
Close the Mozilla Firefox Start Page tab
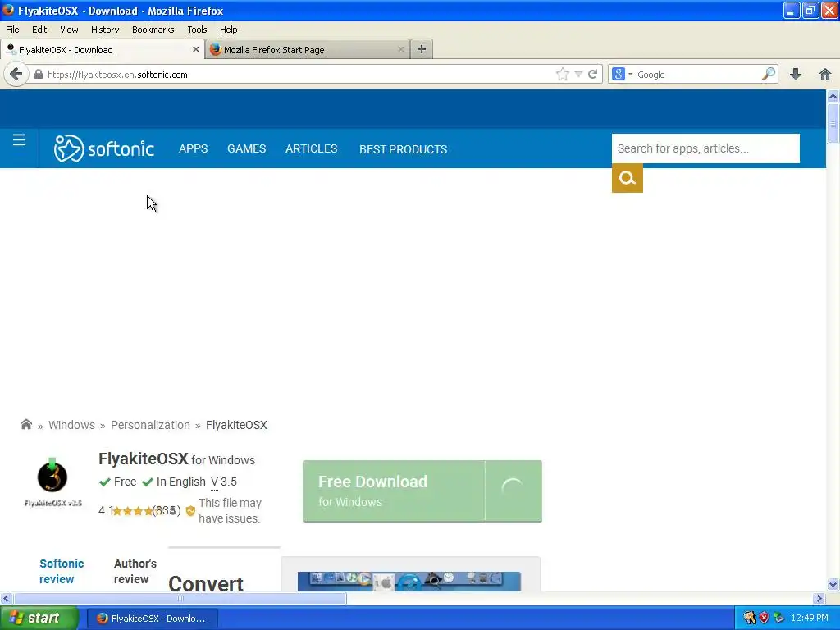point(400,49)
